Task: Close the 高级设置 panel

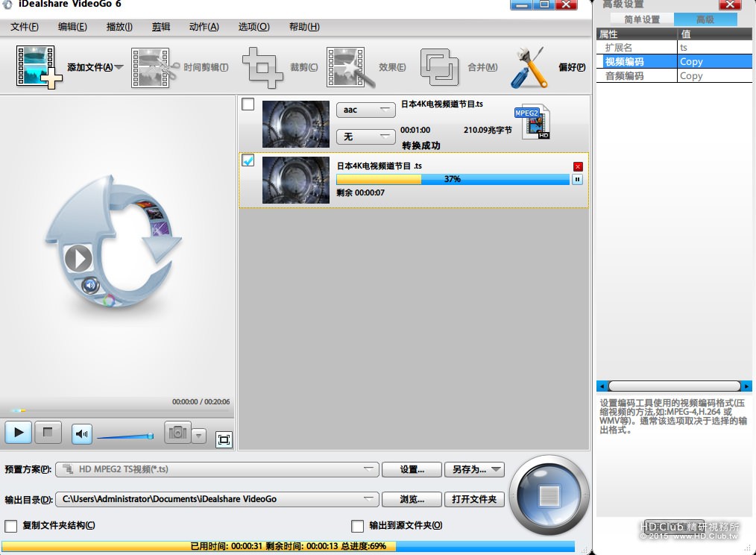Action: [730, 4]
